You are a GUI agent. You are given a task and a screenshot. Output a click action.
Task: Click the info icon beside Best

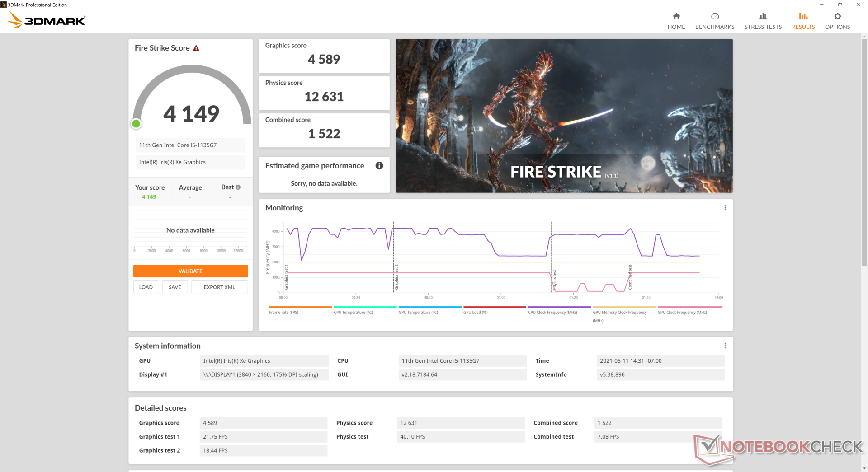238,187
